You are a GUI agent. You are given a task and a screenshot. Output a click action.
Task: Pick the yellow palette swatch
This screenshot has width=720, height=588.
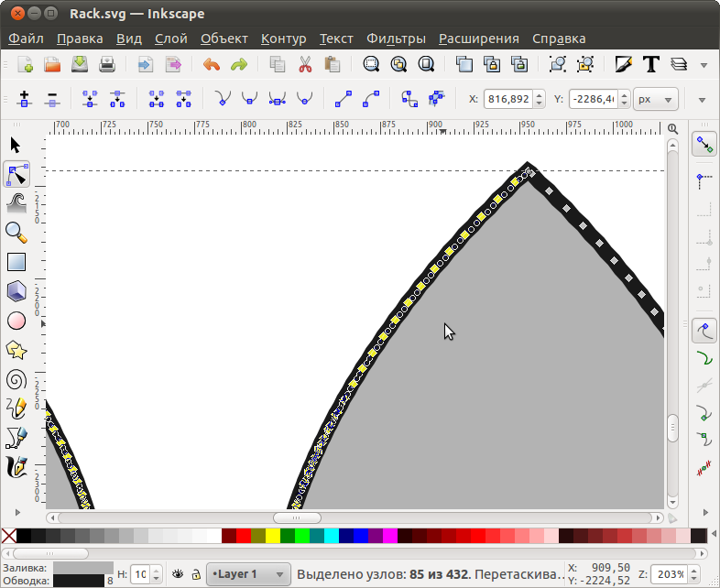(x=273, y=536)
